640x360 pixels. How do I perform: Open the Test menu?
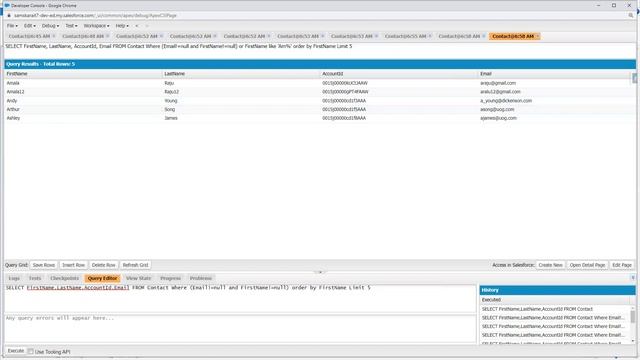71,26
